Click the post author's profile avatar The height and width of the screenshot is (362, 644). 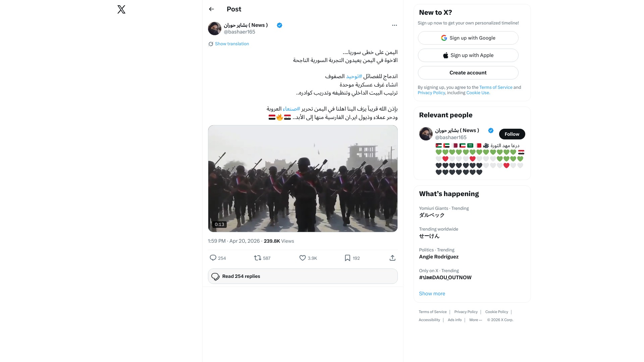click(x=215, y=28)
